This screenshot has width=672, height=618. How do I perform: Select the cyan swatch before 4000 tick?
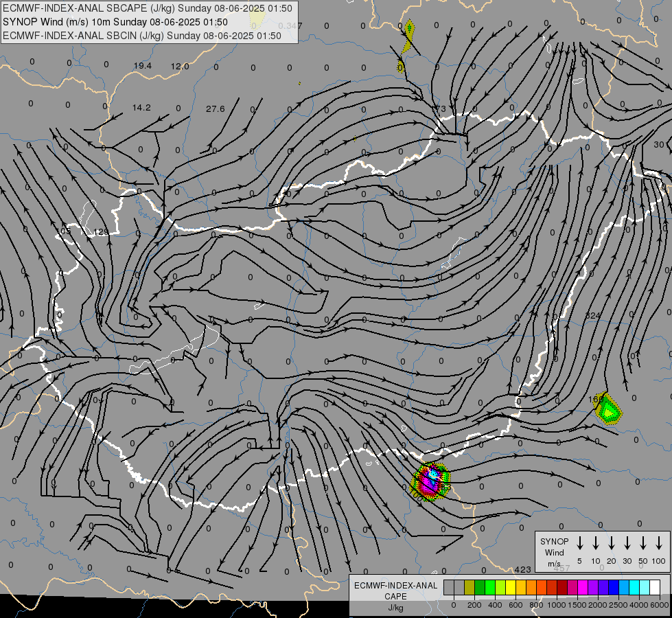[634, 587]
